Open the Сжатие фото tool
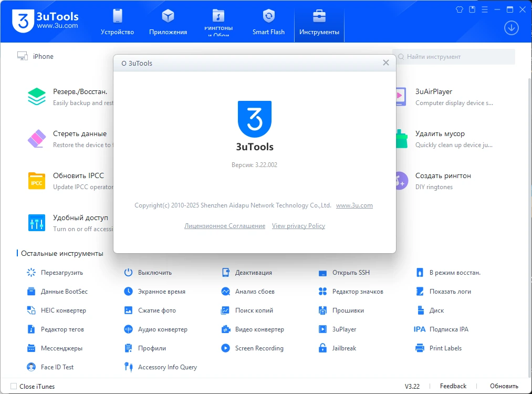The height and width of the screenshot is (394, 532). [x=150, y=310]
